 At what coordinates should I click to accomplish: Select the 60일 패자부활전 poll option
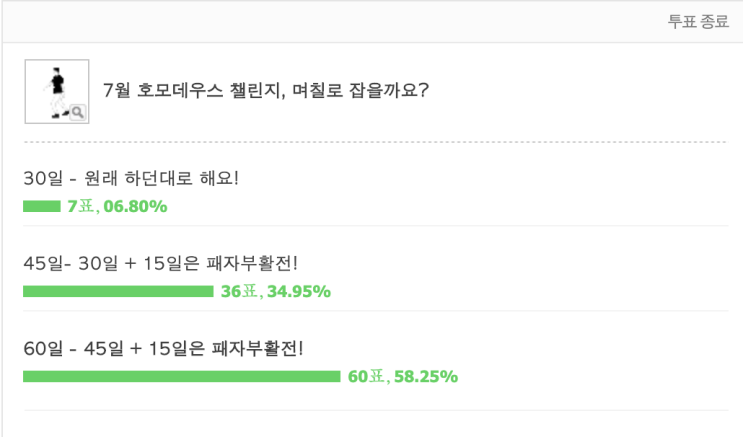pos(163,349)
